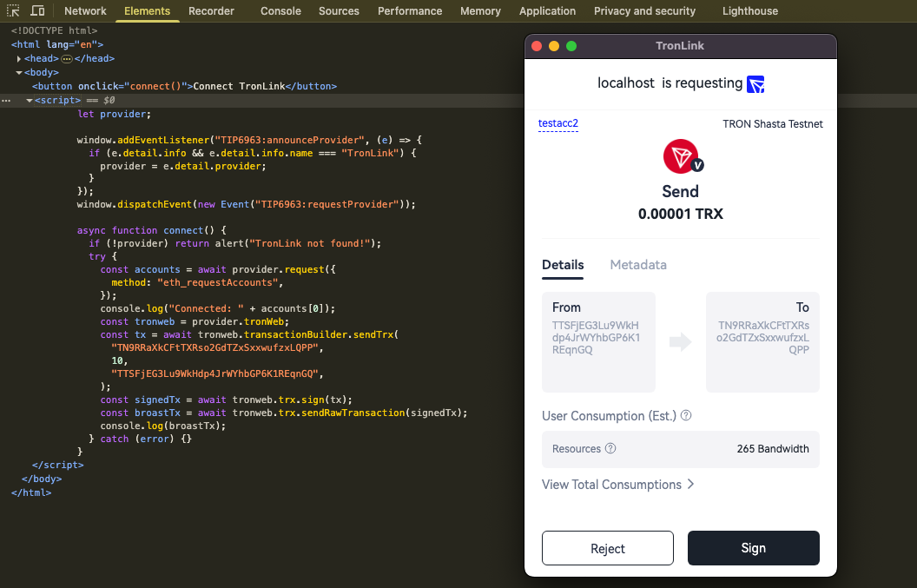Open the Performance tab
Screen dimensions: 917x588
tap(410, 11)
